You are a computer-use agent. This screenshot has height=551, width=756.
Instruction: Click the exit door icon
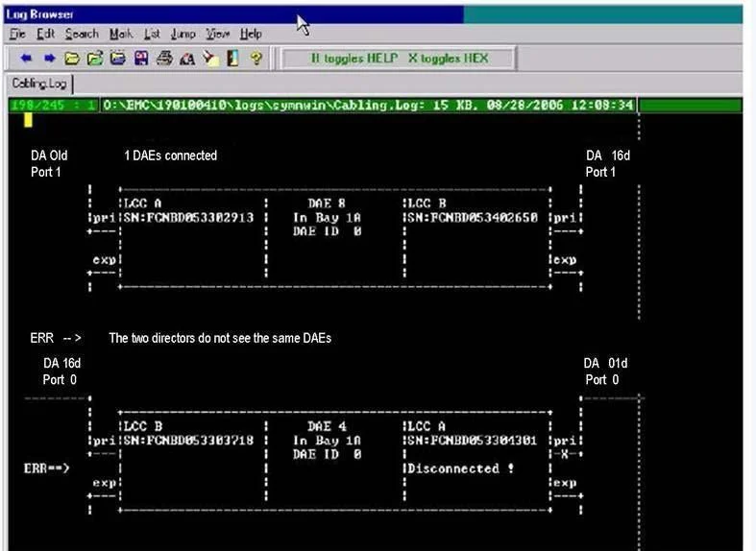point(232,59)
